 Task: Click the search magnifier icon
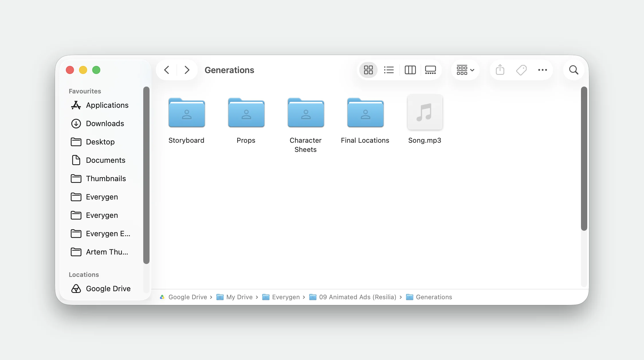[x=574, y=70]
